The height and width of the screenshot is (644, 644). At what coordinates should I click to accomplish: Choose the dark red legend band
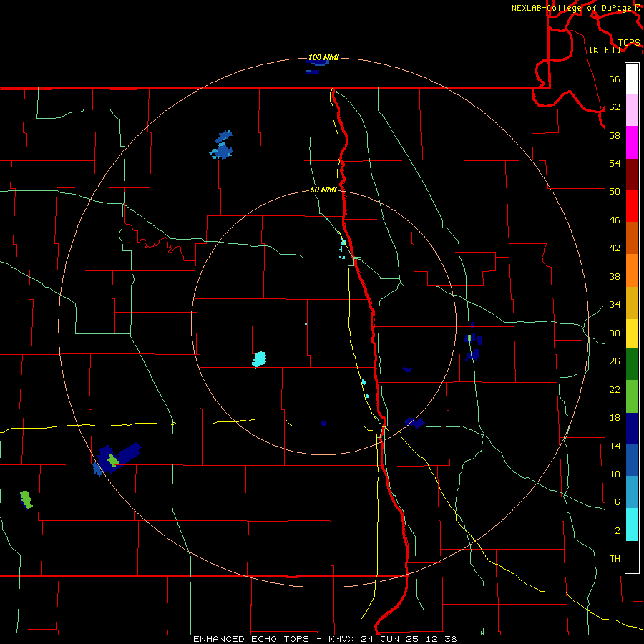(x=632, y=175)
